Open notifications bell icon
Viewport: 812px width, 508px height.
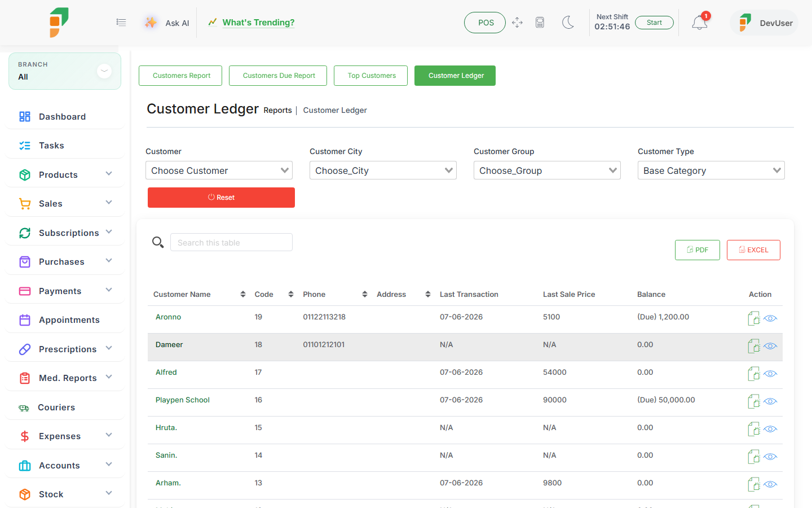699,23
